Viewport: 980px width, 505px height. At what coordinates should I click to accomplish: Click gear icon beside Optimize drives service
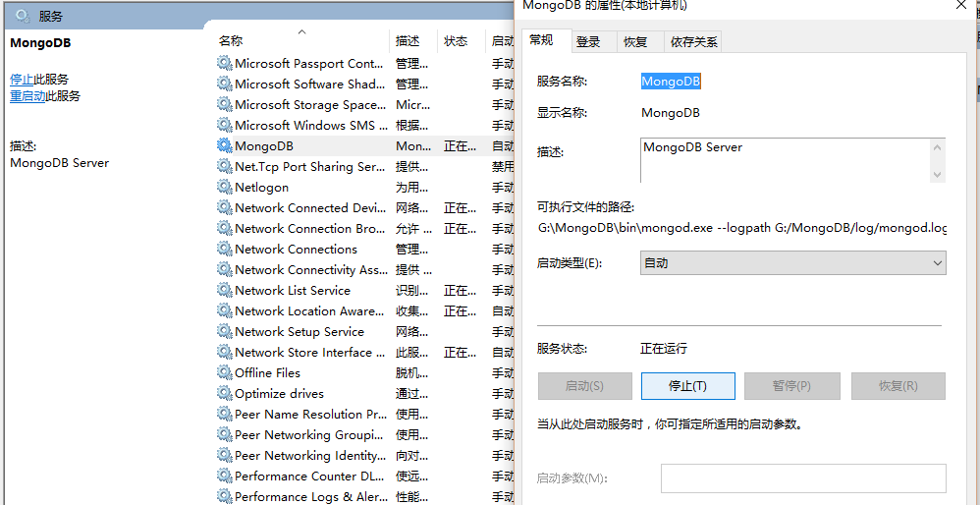tap(224, 393)
